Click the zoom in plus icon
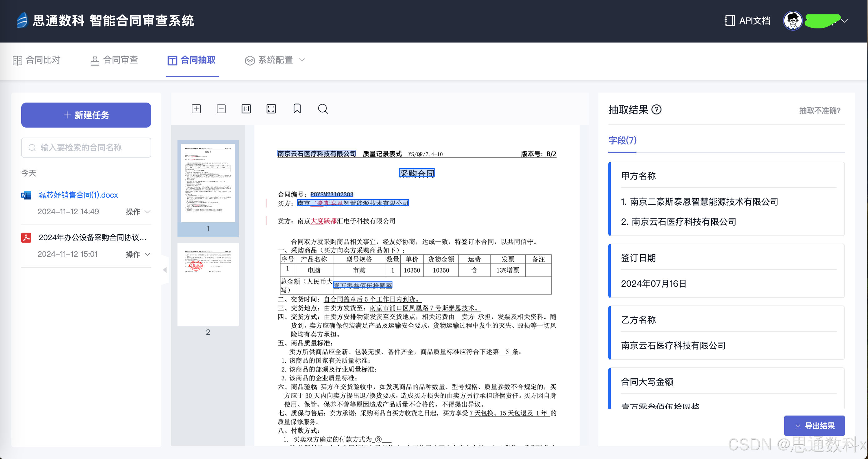This screenshot has width=868, height=459. point(196,108)
